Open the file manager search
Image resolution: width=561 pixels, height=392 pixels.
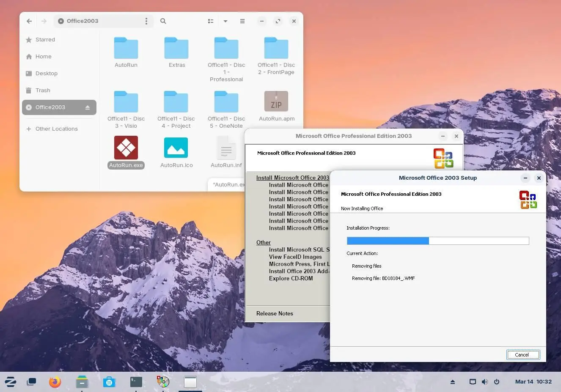tap(163, 21)
